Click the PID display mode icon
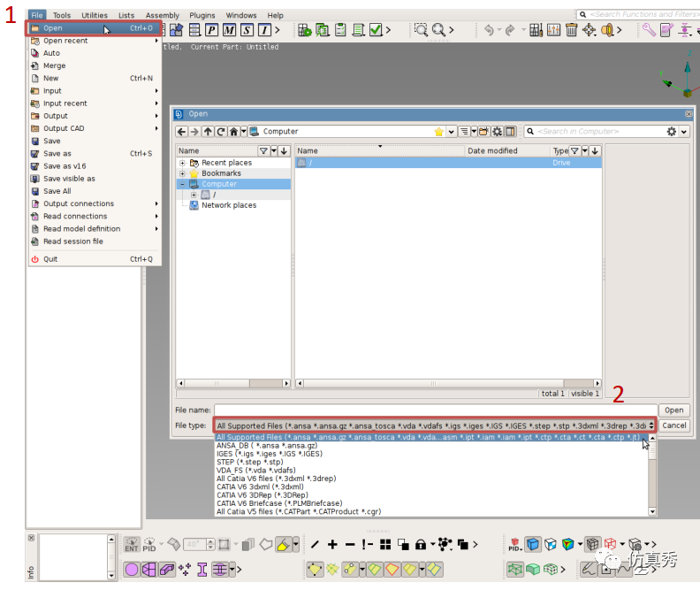 514,544
